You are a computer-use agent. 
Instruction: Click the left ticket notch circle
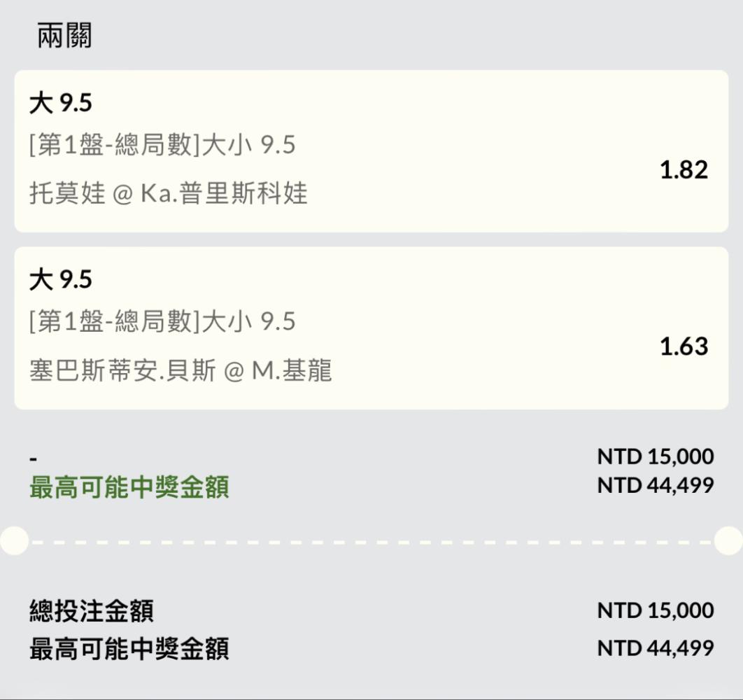pos(14,540)
